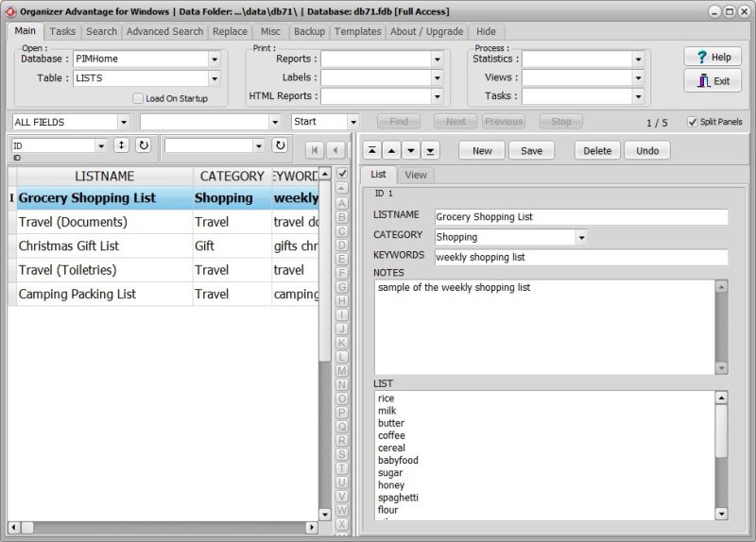756x542 pixels.
Task: Select alphabet filter letter D
Action: coord(342,246)
